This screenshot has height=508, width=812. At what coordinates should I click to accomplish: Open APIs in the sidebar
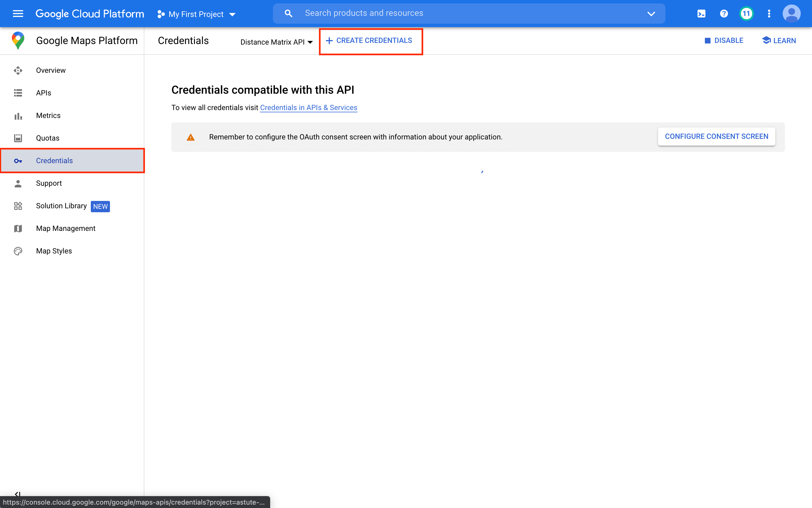point(72,93)
